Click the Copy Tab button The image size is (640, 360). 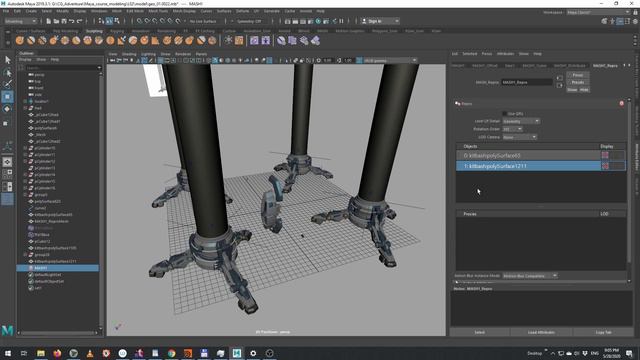(604, 332)
